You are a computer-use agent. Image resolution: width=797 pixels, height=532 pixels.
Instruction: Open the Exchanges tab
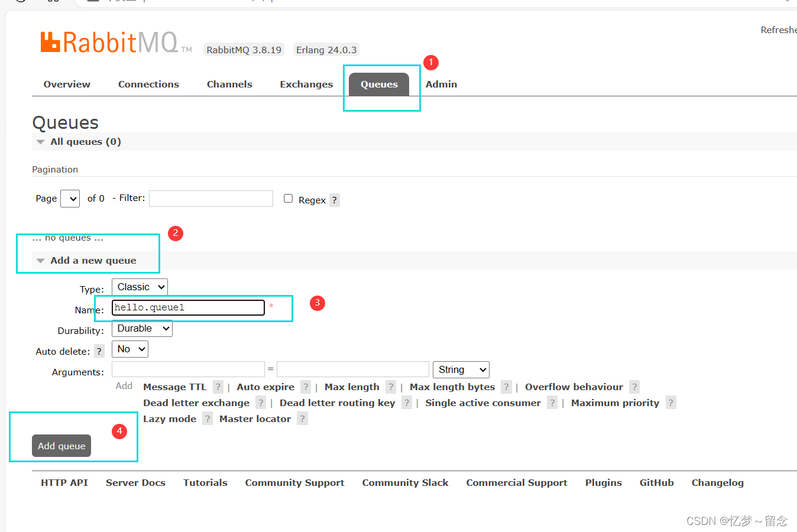click(x=306, y=84)
